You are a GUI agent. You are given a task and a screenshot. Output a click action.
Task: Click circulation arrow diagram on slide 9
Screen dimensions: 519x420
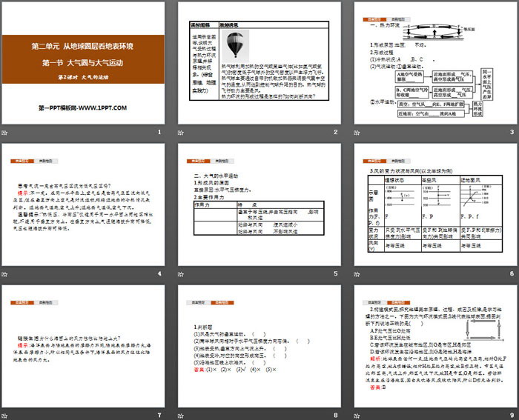coord(483,330)
